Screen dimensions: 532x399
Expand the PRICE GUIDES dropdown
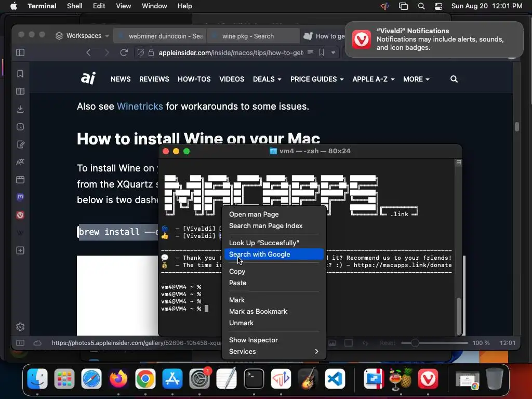[317, 79]
